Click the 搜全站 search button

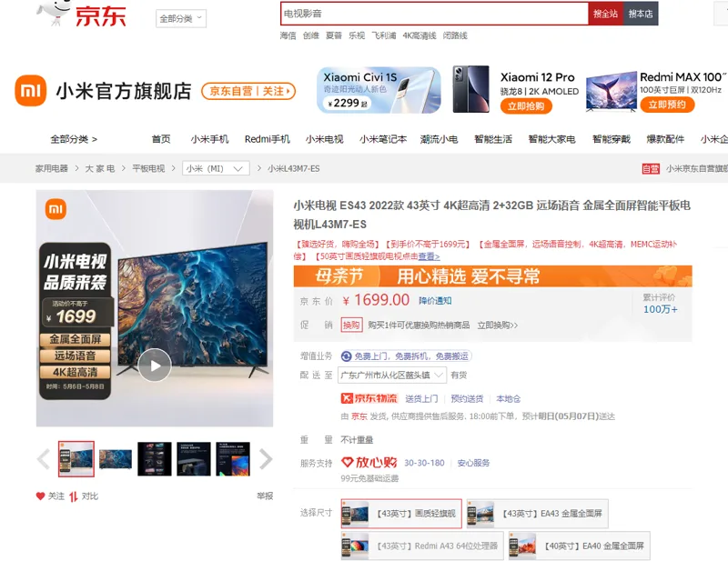(605, 14)
